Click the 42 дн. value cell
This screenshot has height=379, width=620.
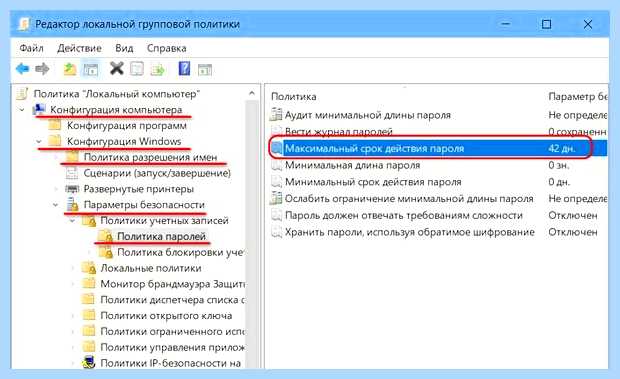(561, 148)
